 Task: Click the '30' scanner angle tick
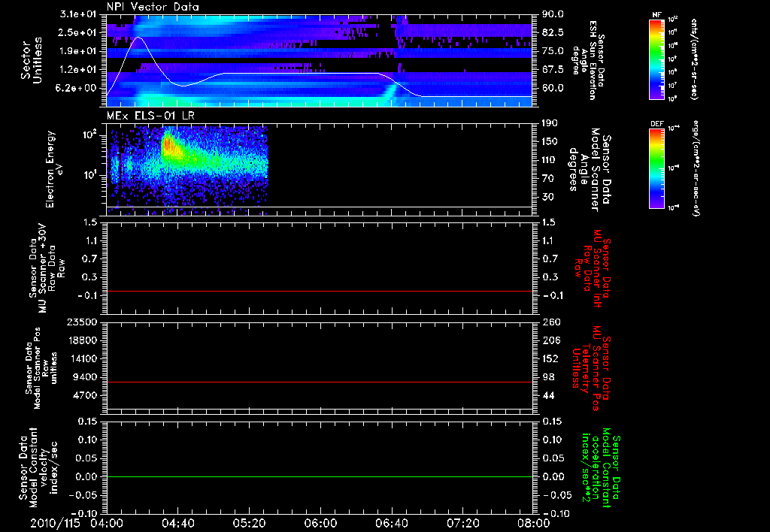point(548,198)
